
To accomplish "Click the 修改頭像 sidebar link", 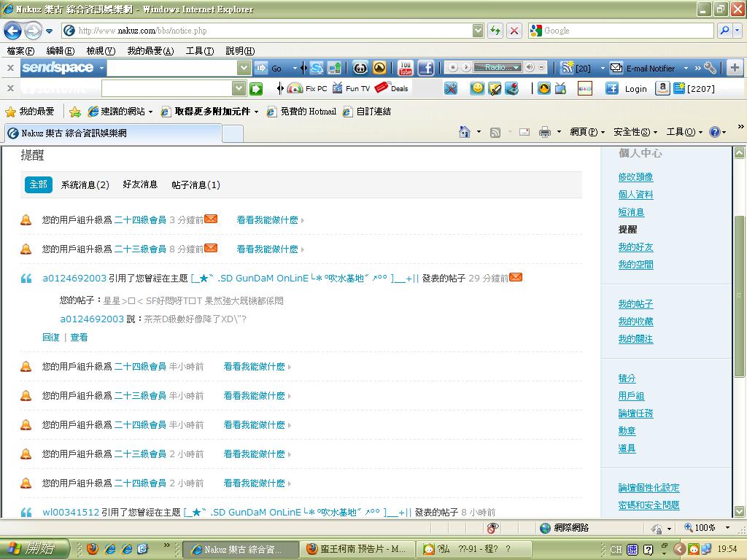I will (635, 176).
